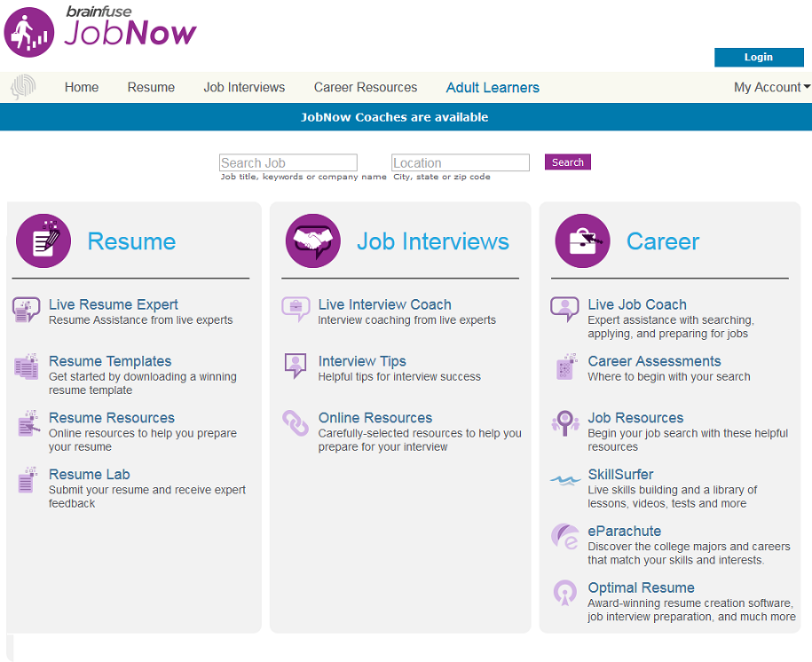Image resolution: width=812 pixels, height=662 pixels.
Task: Expand the My Account dropdown
Action: pyautogui.click(x=771, y=87)
